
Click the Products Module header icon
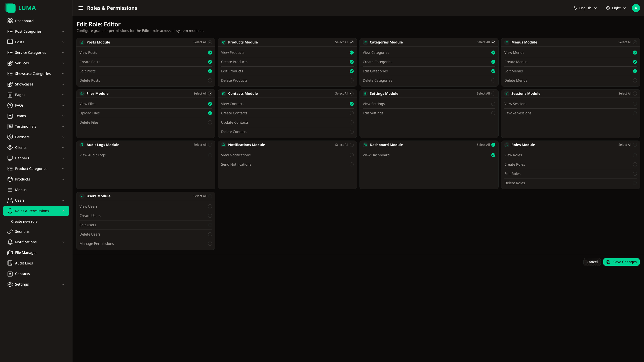click(224, 42)
